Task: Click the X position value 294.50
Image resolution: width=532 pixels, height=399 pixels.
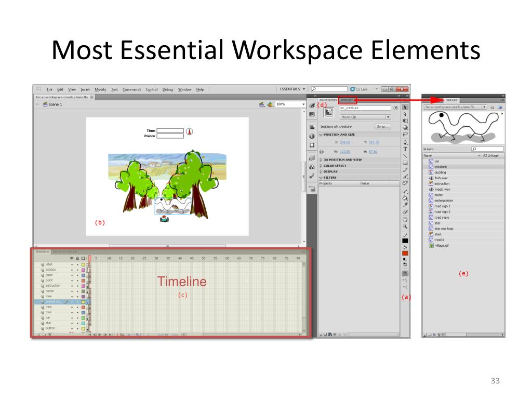Action: pyautogui.click(x=345, y=142)
